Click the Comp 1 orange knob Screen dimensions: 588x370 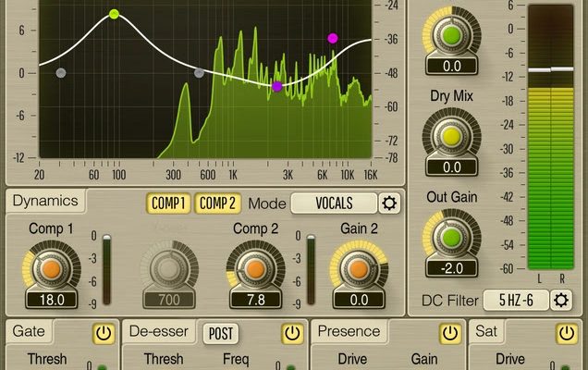pyautogui.click(x=52, y=267)
